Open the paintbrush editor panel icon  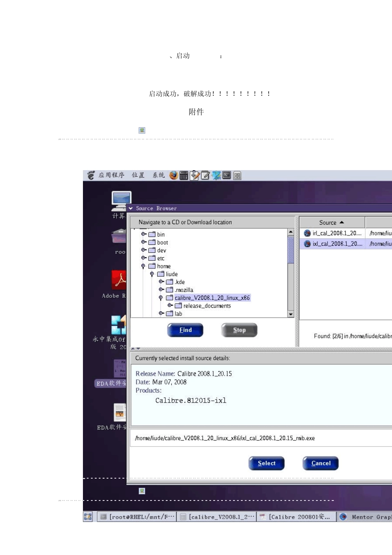pyautogui.click(x=195, y=176)
